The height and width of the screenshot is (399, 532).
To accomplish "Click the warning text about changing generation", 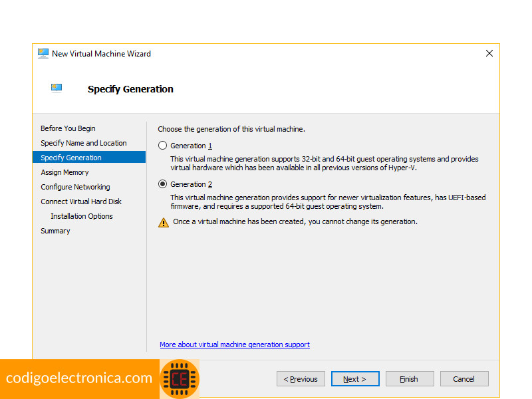I will pyautogui.click(x=295, y=221).
